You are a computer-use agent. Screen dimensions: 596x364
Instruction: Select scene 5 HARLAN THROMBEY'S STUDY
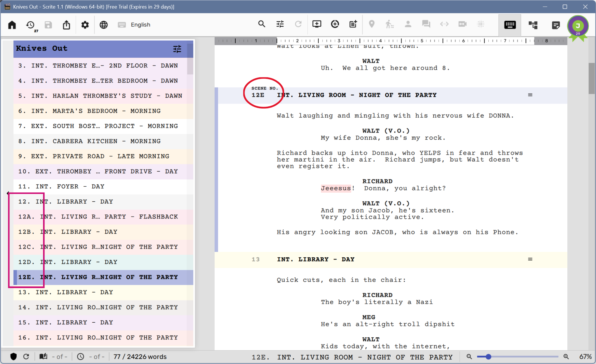[x=100, y=96]
